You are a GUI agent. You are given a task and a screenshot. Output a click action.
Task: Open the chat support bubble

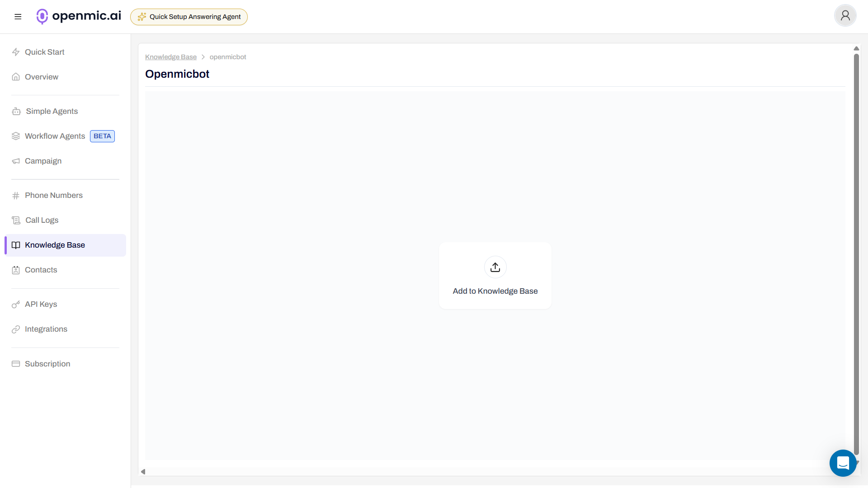coord(842,463)
